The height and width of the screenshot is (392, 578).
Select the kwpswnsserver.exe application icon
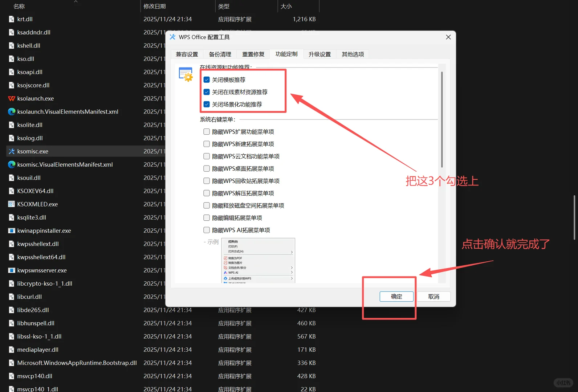tap(12, 270)
